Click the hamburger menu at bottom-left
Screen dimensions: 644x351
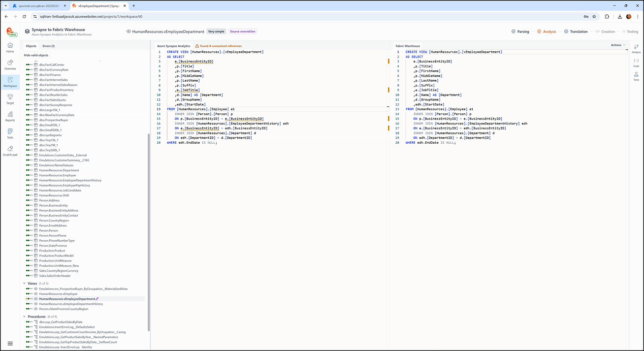[x=10, y=343]
